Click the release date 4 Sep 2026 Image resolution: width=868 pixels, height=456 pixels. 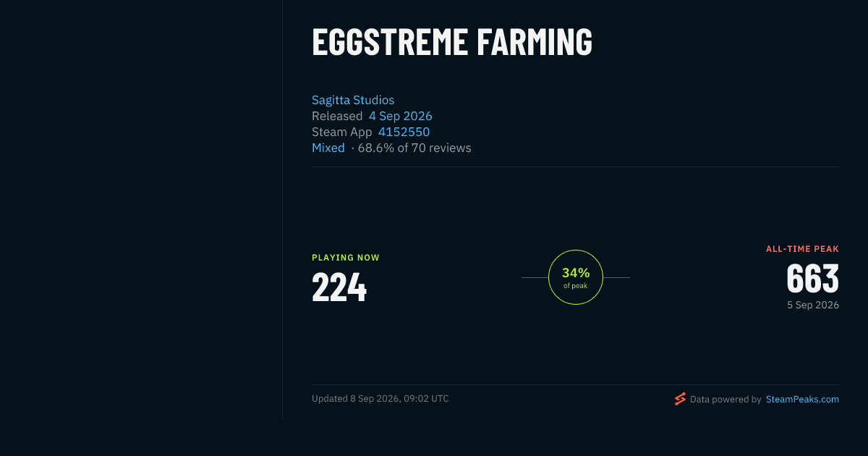(x=401, y=116)
